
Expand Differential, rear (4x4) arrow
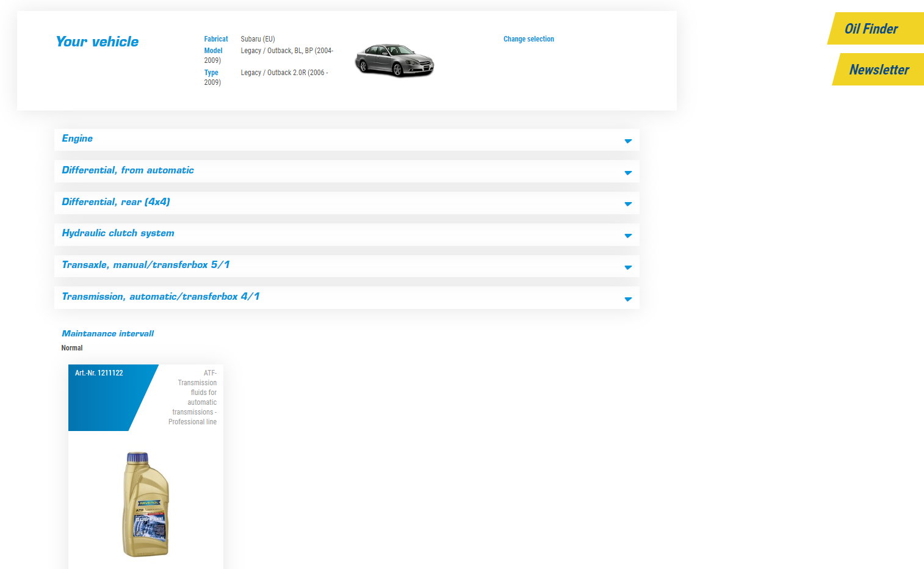coord(628,204)
